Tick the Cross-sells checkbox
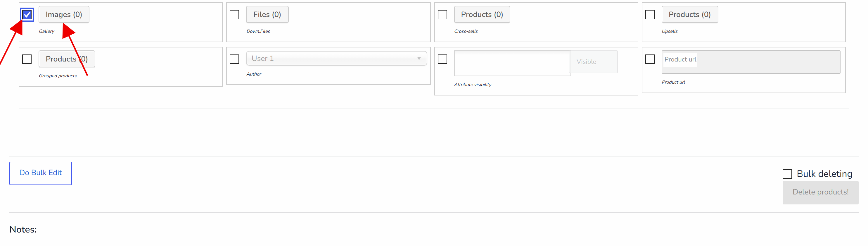The image size is (868, 246). tap(442, 15)
